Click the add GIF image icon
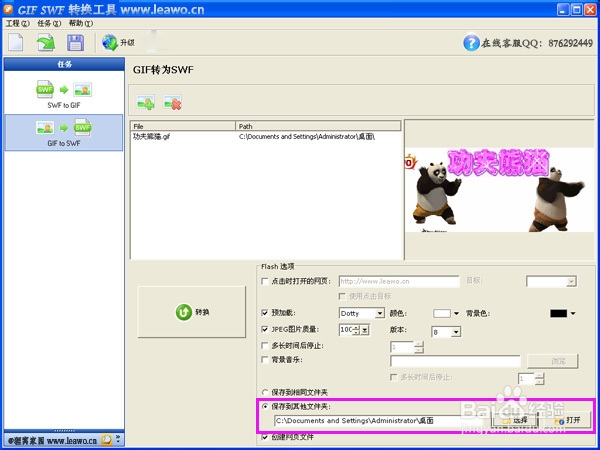This screenshot has height=450, width=600. pyautogui.click(x=145, y=103)
